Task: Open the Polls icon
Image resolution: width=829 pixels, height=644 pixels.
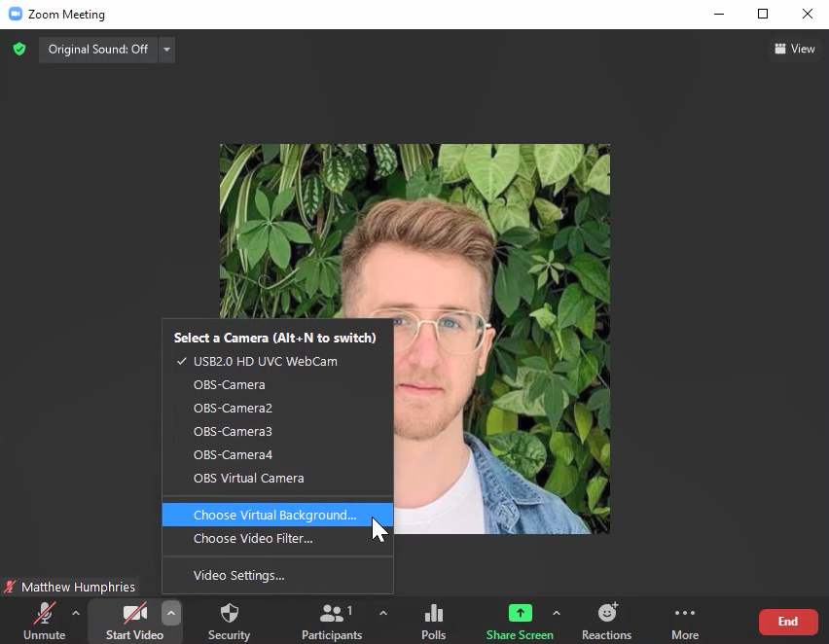Action: point(433,615)
